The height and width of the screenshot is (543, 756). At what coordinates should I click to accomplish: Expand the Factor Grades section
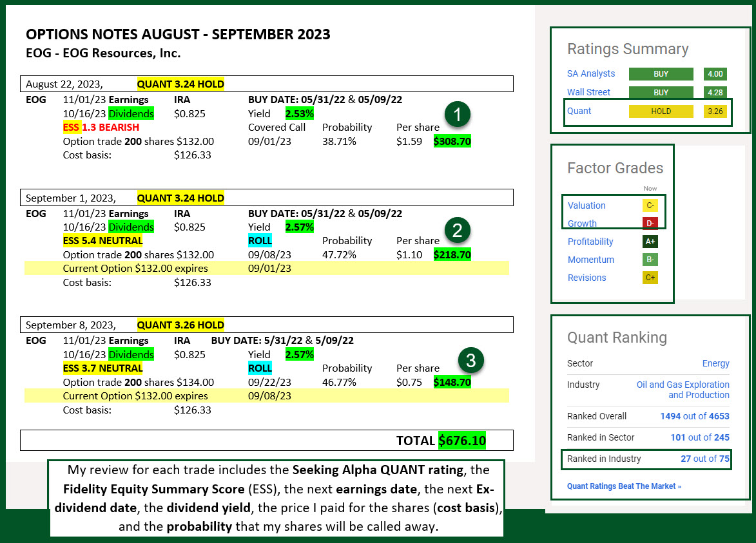point(615,168)
